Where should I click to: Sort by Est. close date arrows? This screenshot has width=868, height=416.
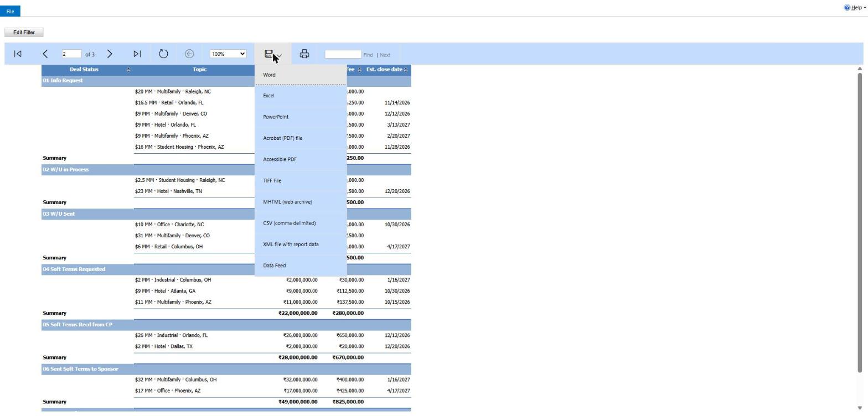(x=406, y=70)
